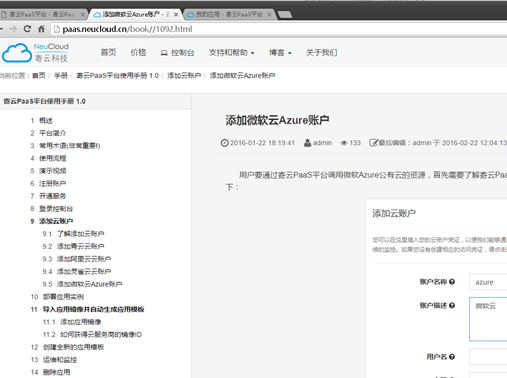507x378 pixels.
Task: Reload the page with the refresh icon
Action: point(27,29)
